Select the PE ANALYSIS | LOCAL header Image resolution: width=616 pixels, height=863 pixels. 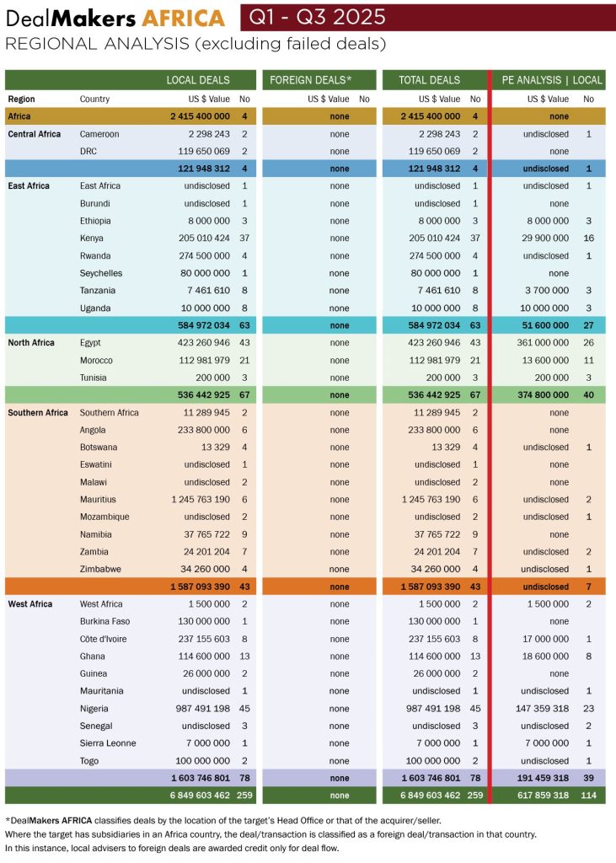coord(552,80)
